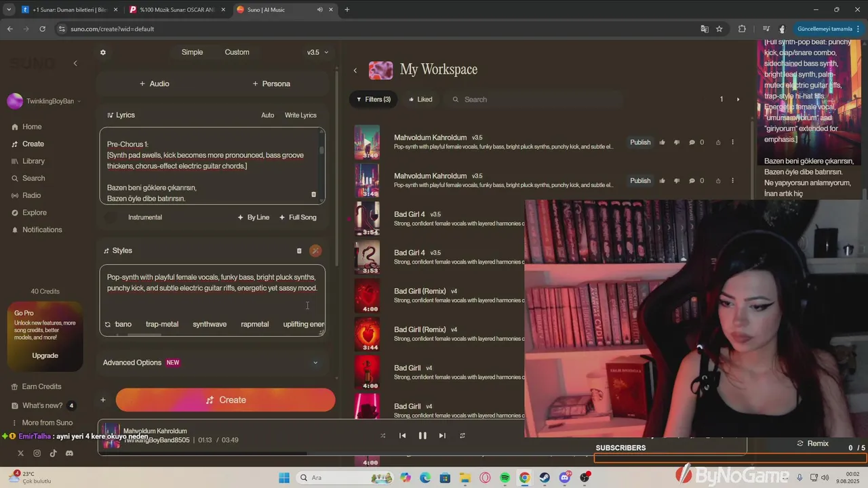The height and width of the screenshot is (488, 868).
Task: Go back from My Workspace
Action: tap(355, 70)
